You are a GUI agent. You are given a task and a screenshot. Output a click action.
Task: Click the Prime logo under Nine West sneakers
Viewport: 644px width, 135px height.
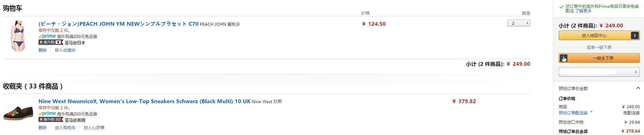(47, 114)
